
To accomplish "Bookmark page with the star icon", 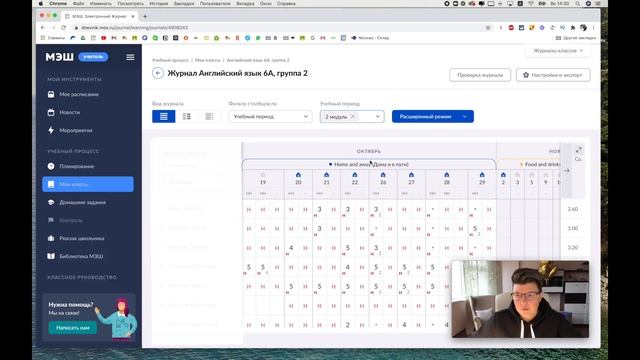I will tap(488, 28).
